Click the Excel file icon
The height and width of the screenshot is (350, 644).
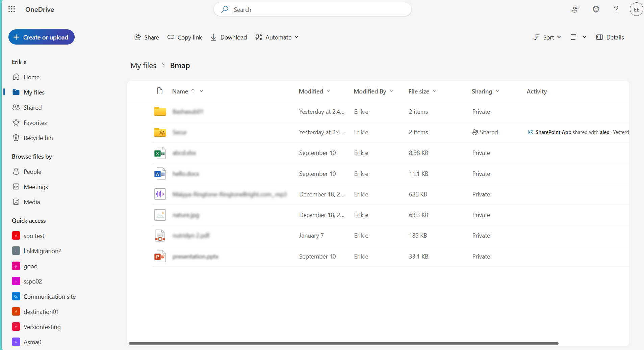(160, 153)
